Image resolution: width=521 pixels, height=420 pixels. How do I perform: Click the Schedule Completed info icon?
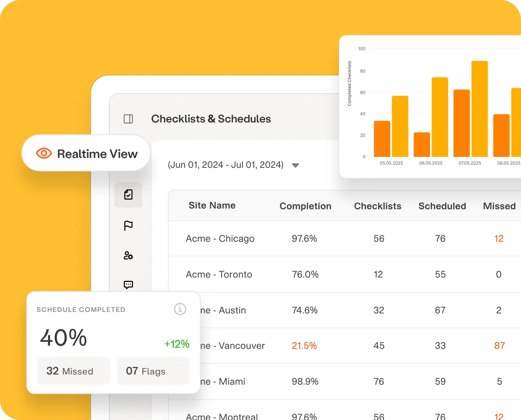[x=180, y=309]
